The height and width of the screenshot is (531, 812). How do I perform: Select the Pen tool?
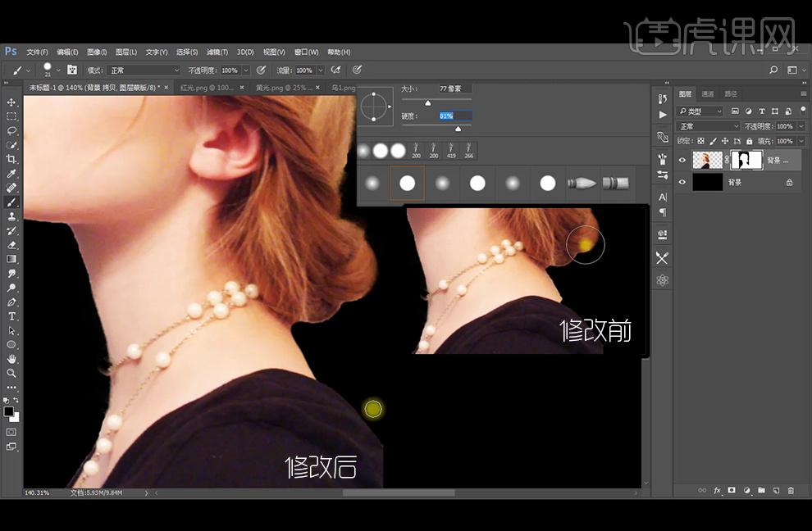click(11, 302)
